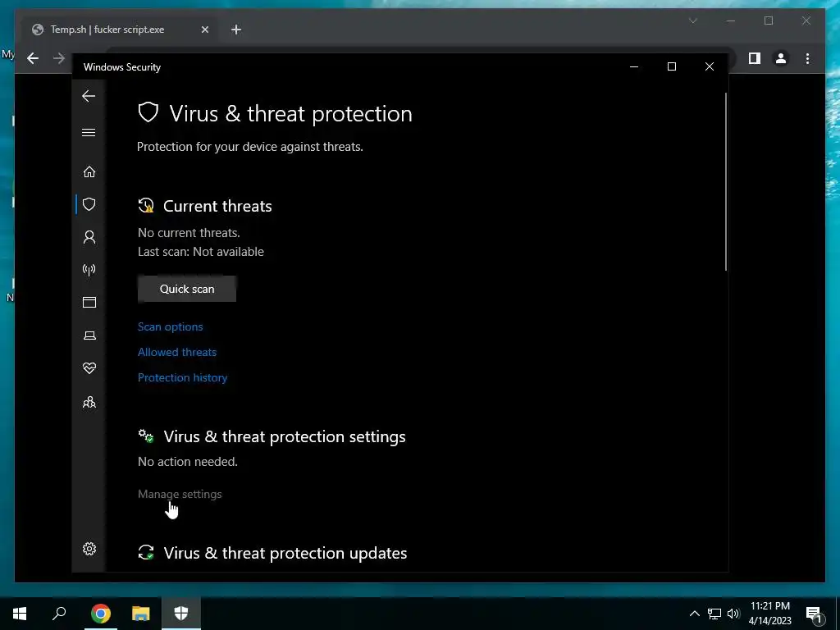Viewport: 840px width, 630px height.
Task: Open Scan options link
Action: 171,326
